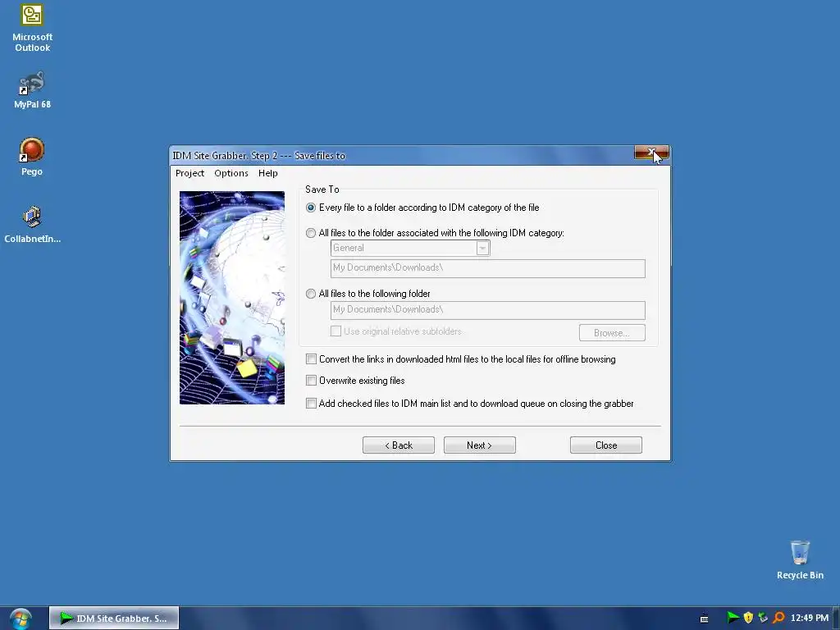Close the IDM Site Grabber window with X
This screenshot has height=630, width=840.
pyautogui.click(x=651, y=153)
